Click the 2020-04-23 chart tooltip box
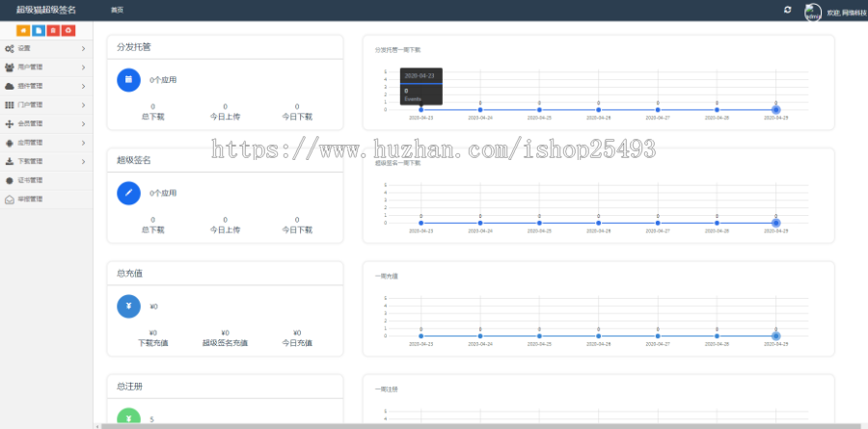Screen dimensions: 868x429 tap(421, 87)
